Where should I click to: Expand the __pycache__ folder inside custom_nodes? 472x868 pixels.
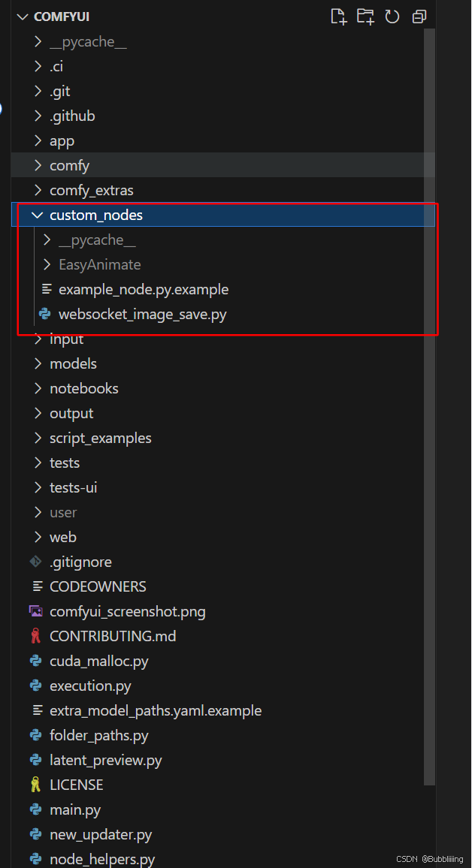click(x=47, y=240)
